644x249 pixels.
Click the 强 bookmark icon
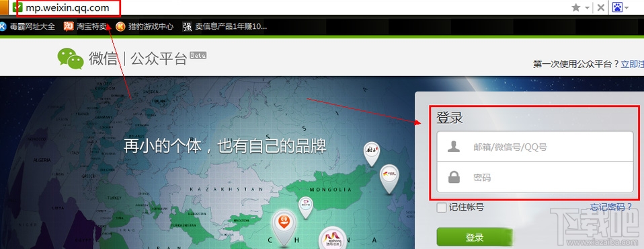[x=188, y=27]
